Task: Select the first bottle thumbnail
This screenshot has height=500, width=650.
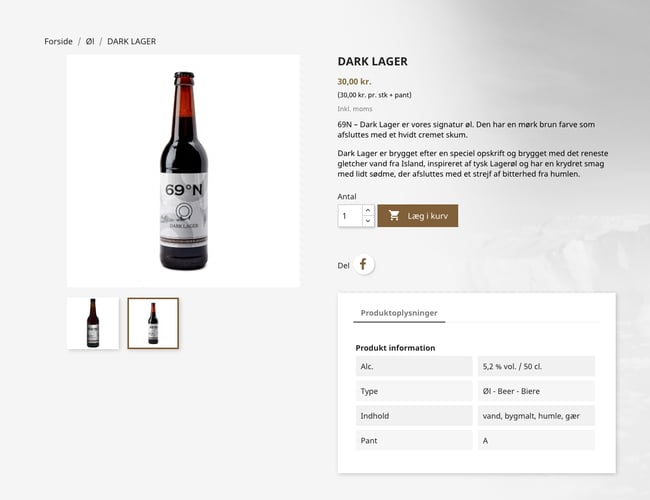Action: click(x=93, y=323)
